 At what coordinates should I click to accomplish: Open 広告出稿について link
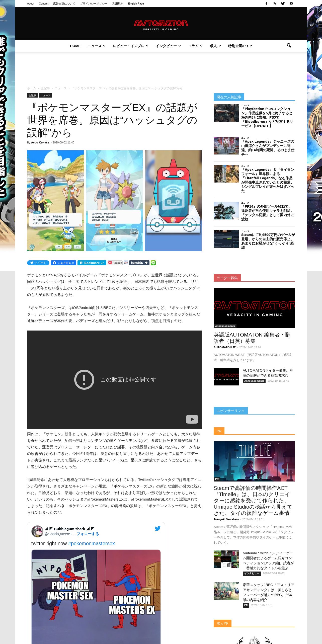pos(64,4)
